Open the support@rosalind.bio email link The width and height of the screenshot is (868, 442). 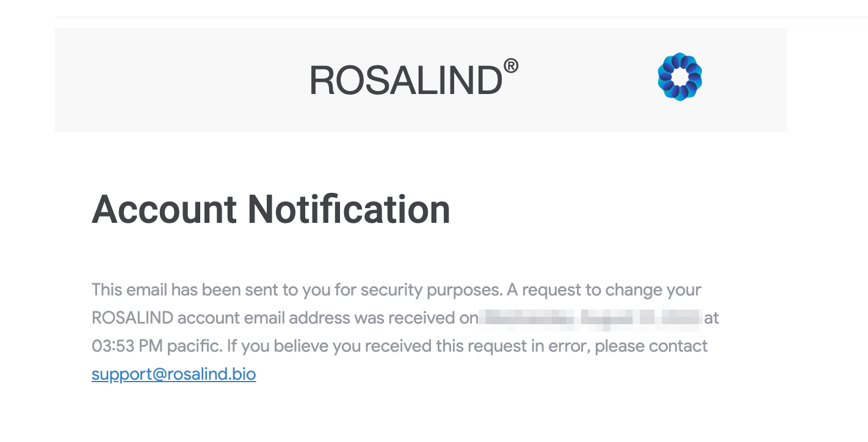174,374
